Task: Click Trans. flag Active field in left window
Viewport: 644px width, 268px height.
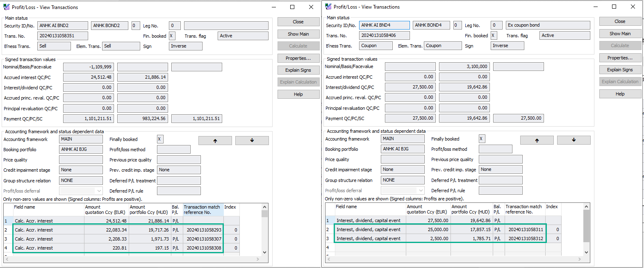Action: (243, 36)
